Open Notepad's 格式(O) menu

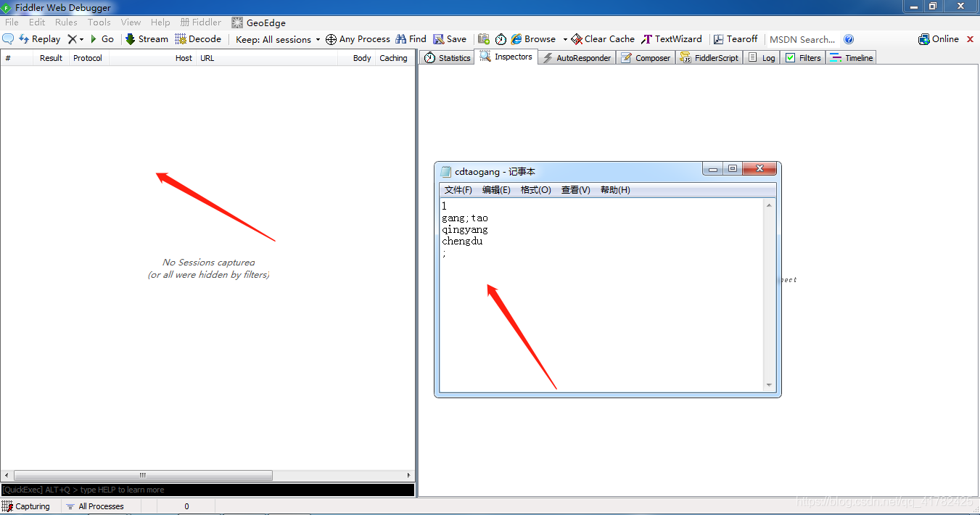pyautogui.click(x=535, y=190)
